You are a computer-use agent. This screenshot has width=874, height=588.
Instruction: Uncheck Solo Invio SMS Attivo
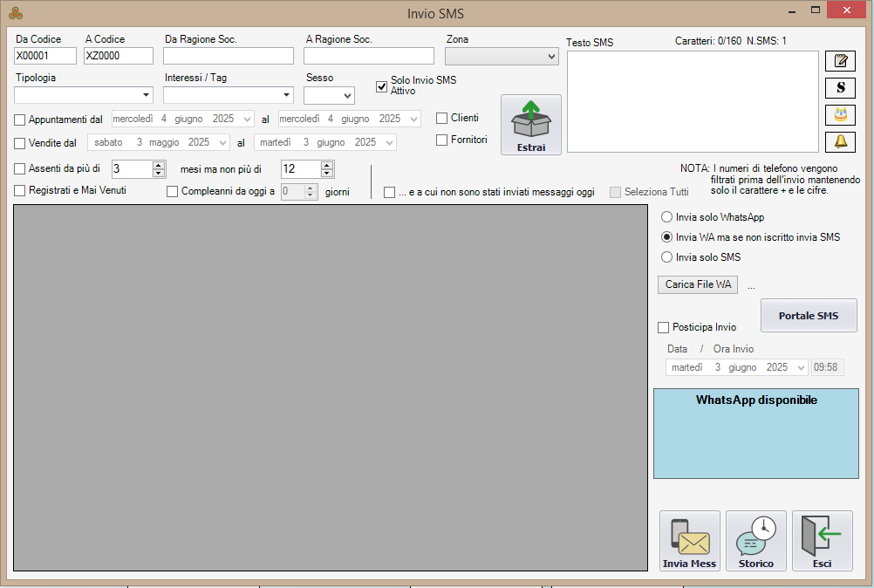tap(381, 86)
